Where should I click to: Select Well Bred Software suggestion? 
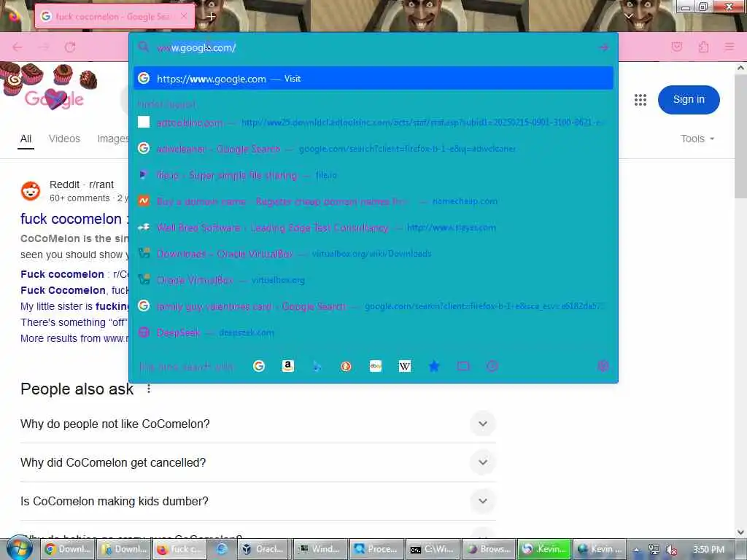(373, 227)
